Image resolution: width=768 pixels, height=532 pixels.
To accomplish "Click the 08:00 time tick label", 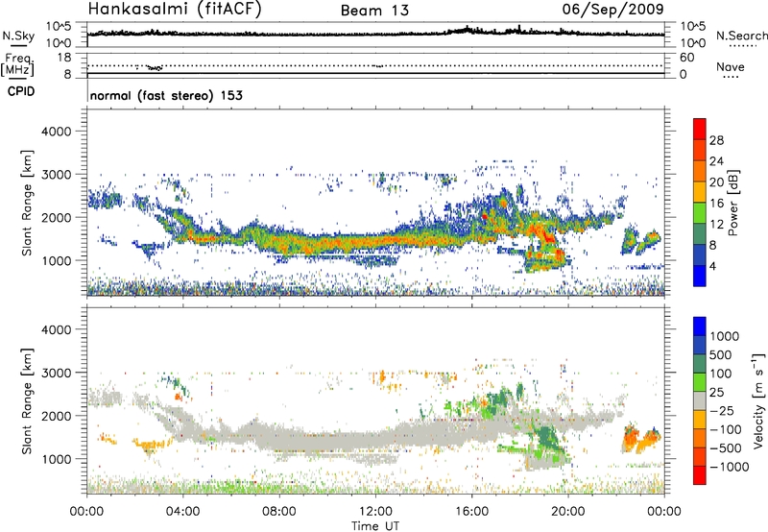I will (x=279, y=512).
